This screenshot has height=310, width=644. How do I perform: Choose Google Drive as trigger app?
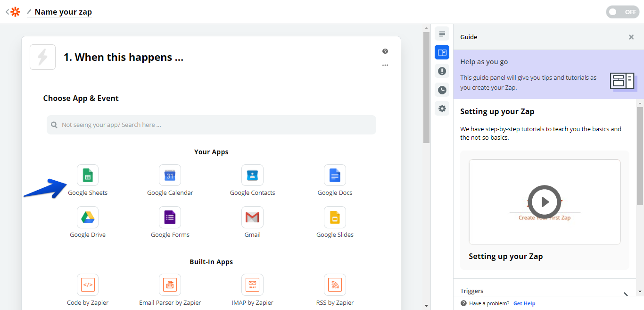pyautogui.click(x=88, y=218)
